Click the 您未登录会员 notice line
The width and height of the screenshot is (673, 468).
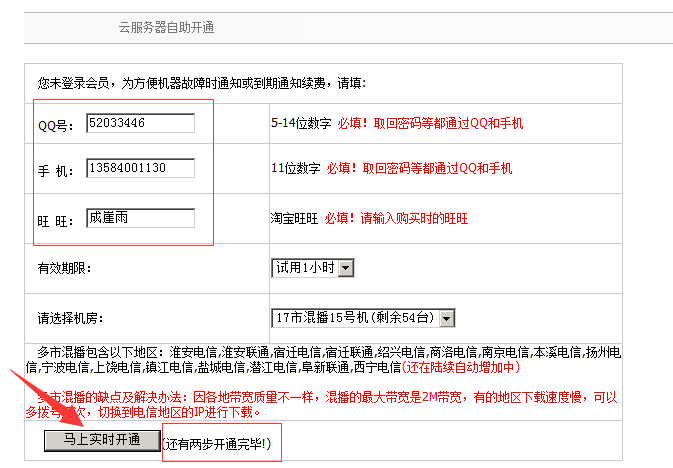click(x=202, y=83)
